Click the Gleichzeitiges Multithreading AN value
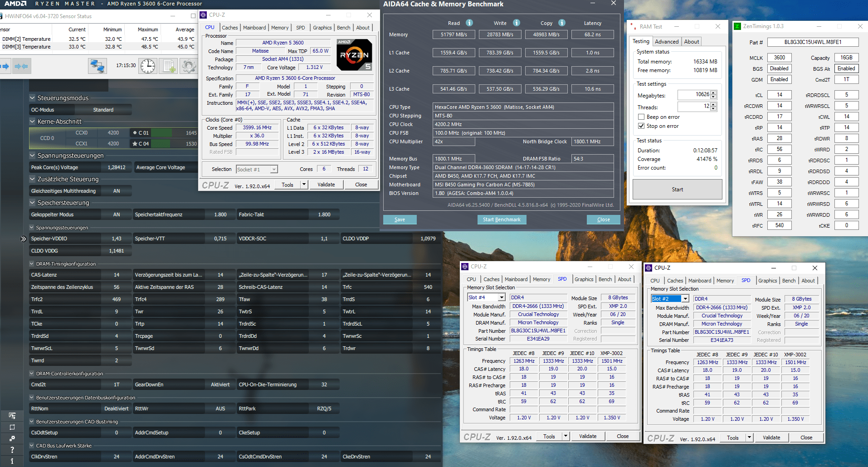This screenshot has height=467, width=868. click(117, 191)
